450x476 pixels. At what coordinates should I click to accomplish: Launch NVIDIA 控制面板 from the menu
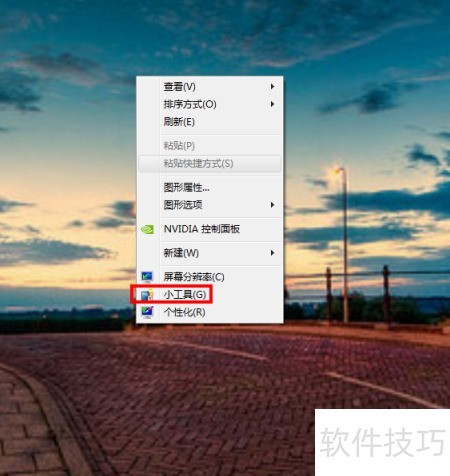click(210, 229)
